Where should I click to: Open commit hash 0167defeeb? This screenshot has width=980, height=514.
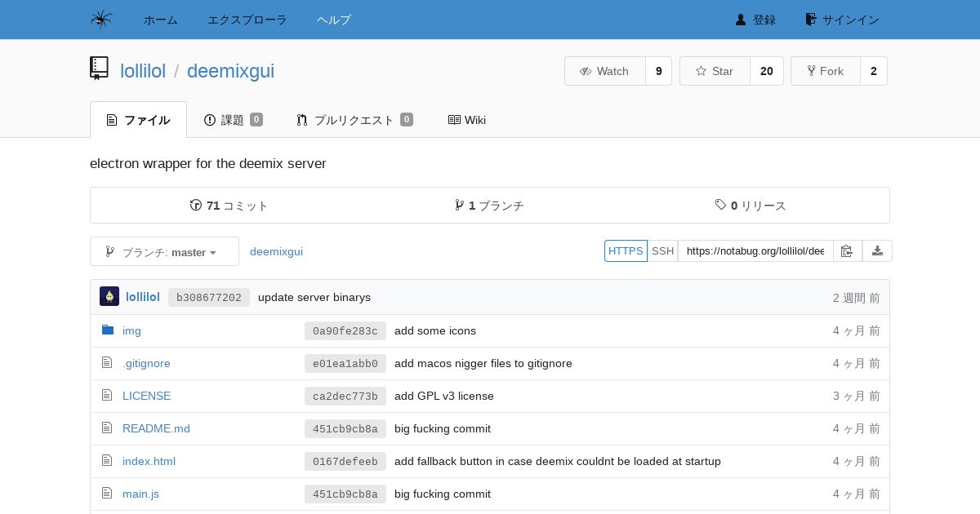point(345,461)
